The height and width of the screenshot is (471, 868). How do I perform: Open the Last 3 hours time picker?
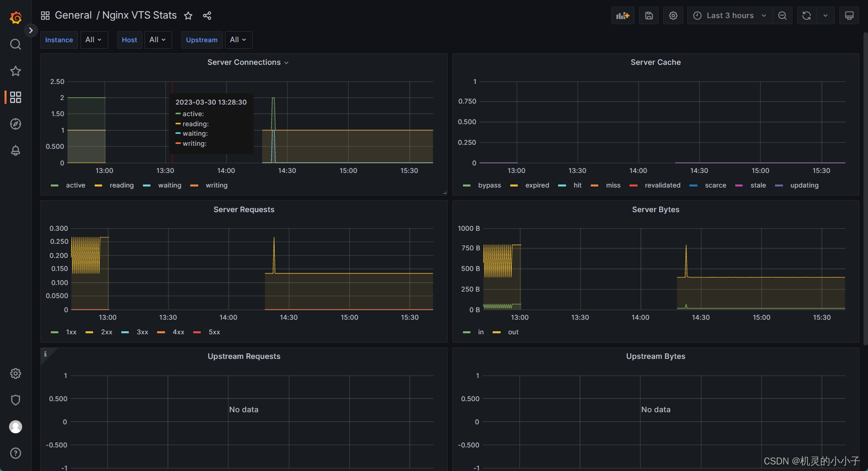tap(730, 16)
